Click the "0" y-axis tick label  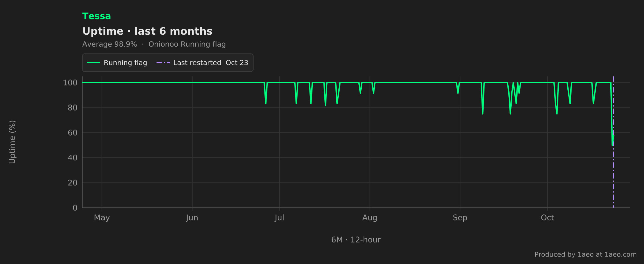(75, 208)
